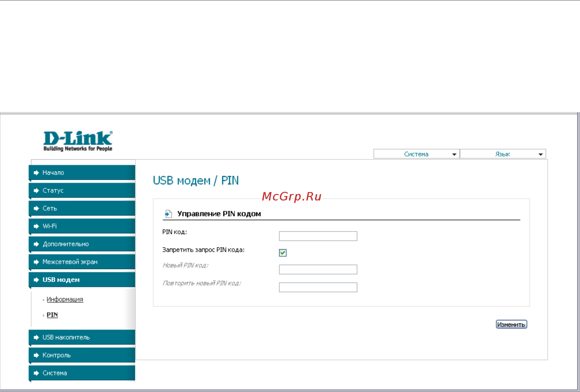This screenshot has width=580, height=392.
Task: Click the arrow icon beside Дополнительно
Action: 36,244
